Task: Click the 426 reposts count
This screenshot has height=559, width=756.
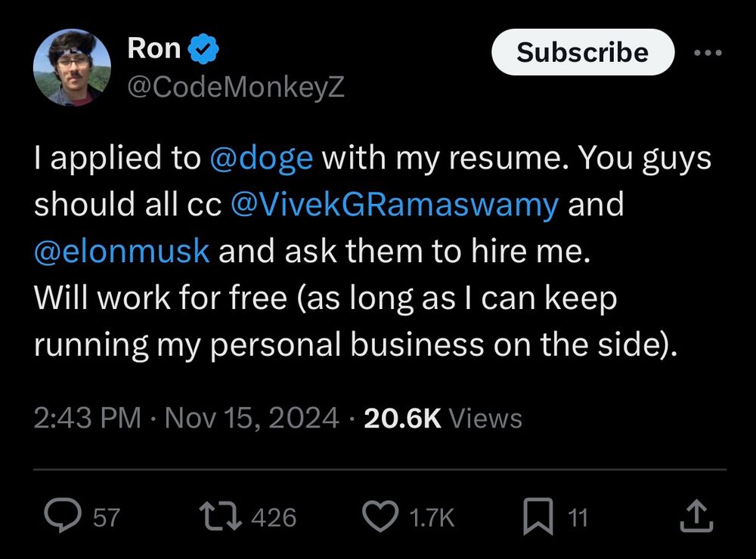Action: tap(272, 517)
